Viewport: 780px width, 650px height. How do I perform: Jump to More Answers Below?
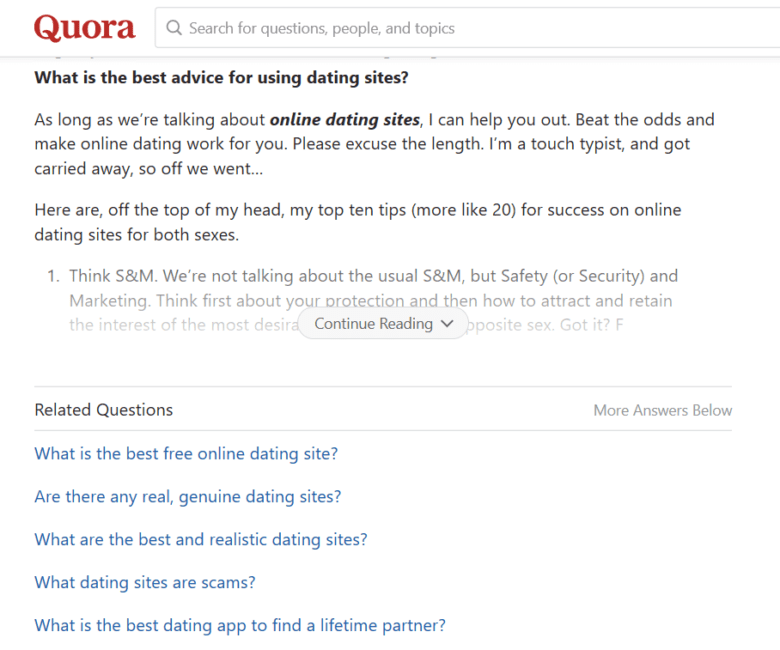click(x=663, y=410)
